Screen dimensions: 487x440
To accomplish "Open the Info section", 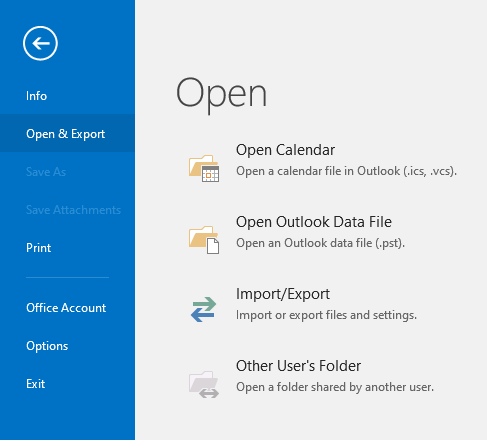I will tap(36, 96).
